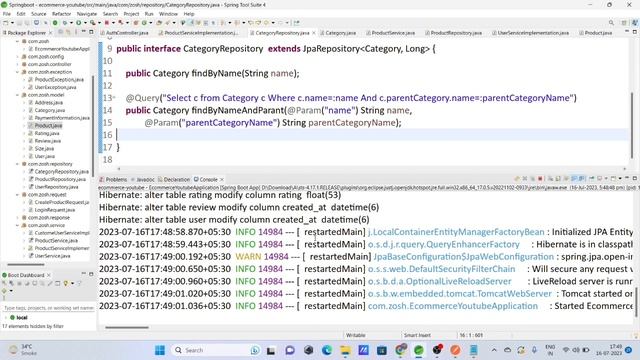The height and width of the screenshot is (360, 640).
Task: Maximize the Package Explorer panel
Action: pos(91,32)
